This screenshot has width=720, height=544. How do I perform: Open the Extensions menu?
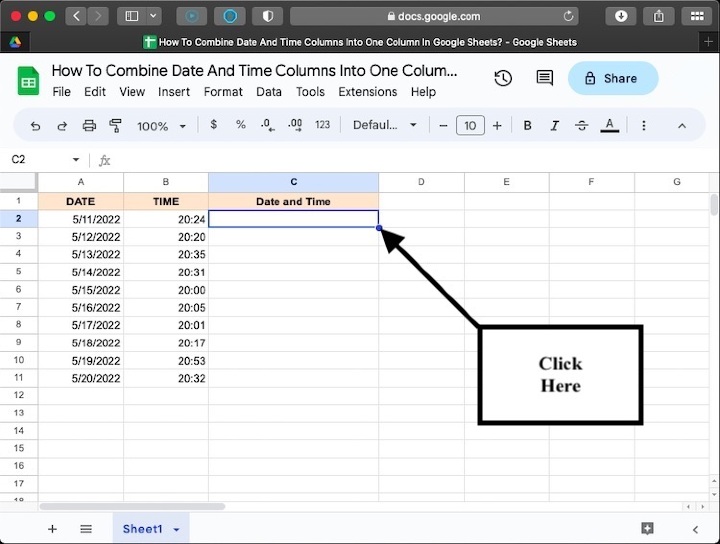pyautogui.click(x=368, y=92)
